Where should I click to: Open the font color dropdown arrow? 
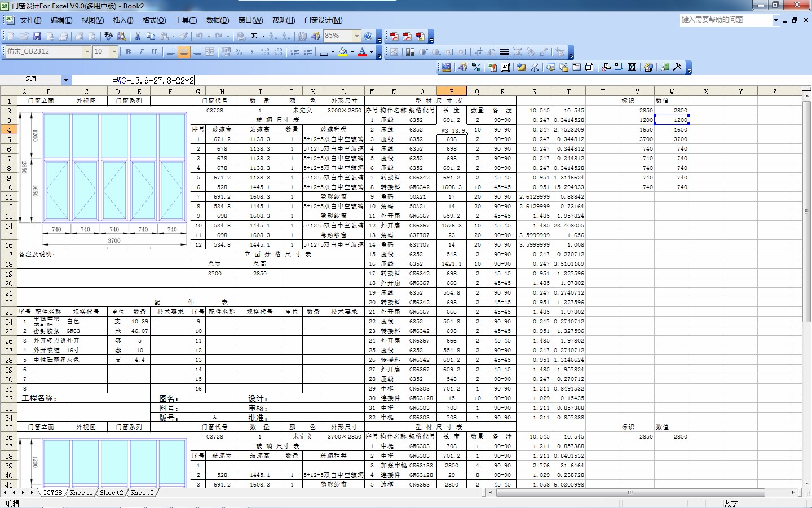click(x=371, y=52)
